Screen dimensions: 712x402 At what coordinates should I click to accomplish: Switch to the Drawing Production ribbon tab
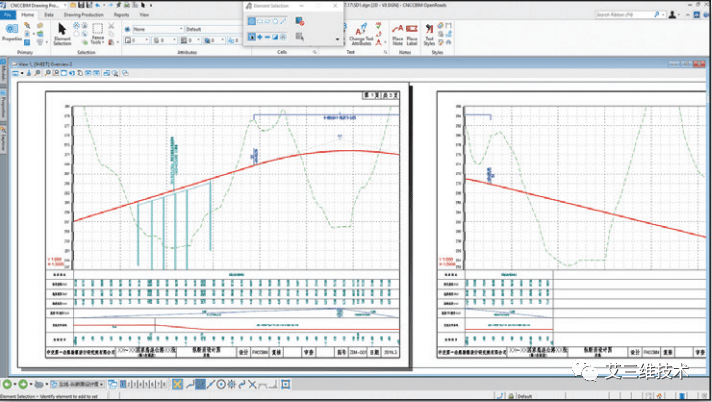click(84, 16)
